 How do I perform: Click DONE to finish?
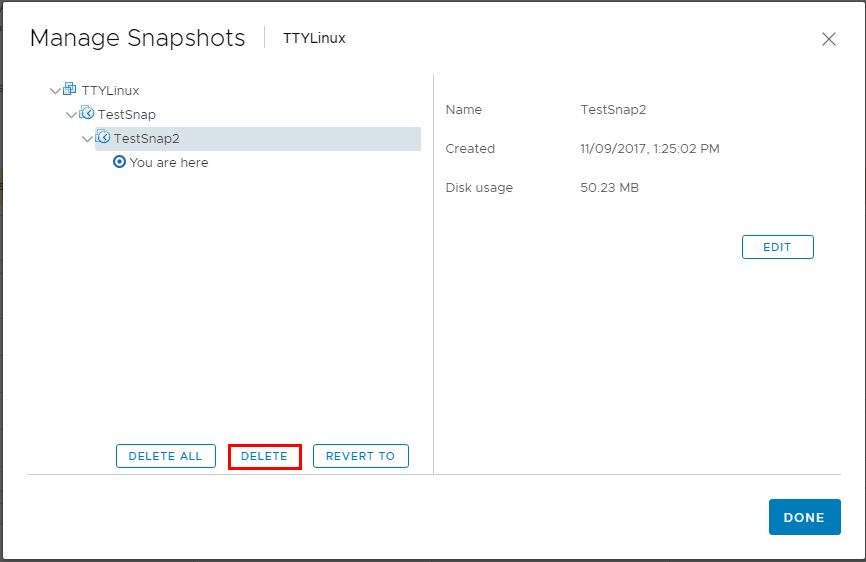804,517
